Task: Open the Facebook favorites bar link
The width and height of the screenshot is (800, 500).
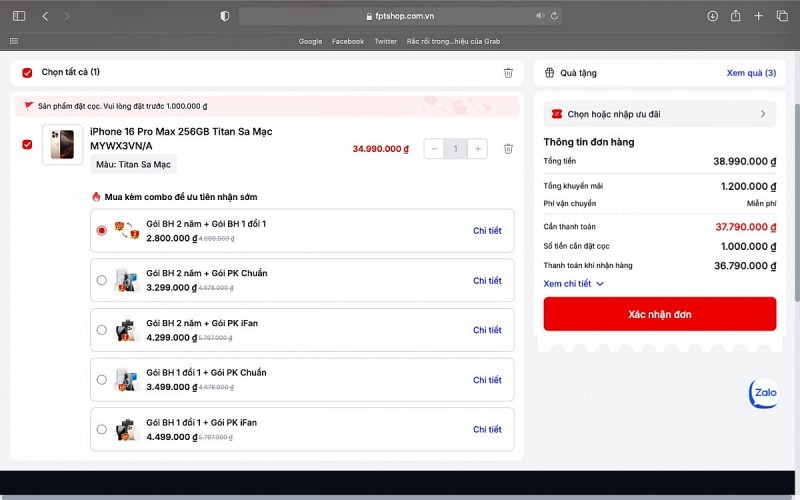Action: click(x=347, y=41)
